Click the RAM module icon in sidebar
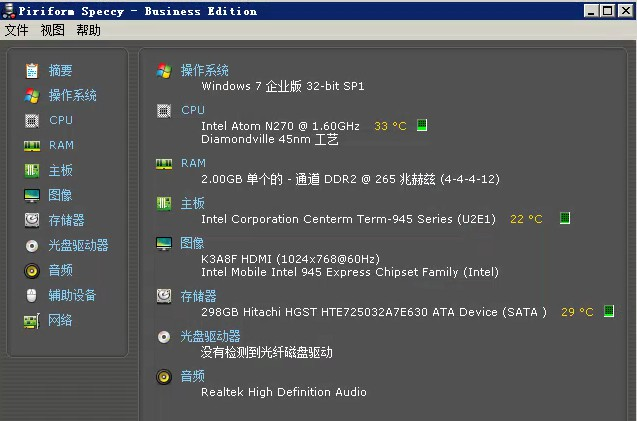 point(32,145)
